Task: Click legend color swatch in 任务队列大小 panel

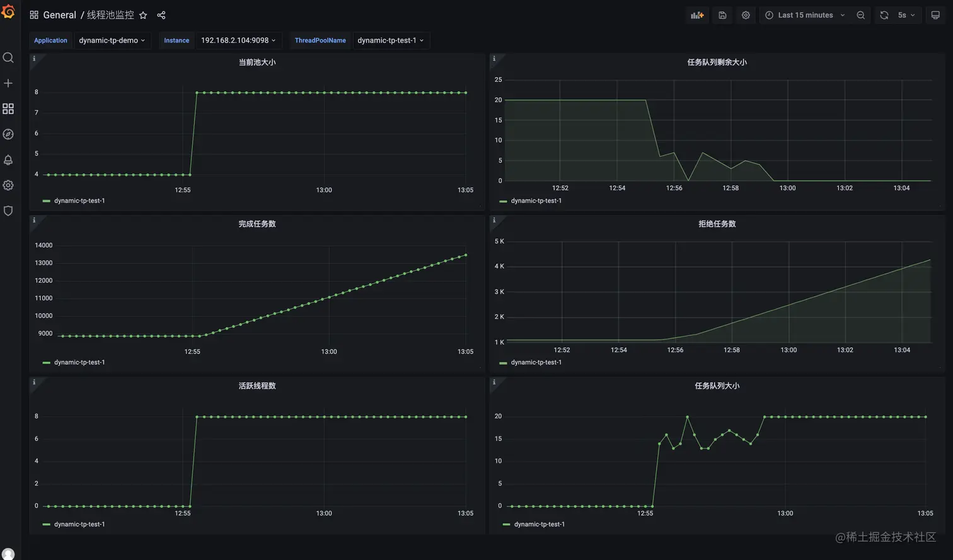Action: 506,525
